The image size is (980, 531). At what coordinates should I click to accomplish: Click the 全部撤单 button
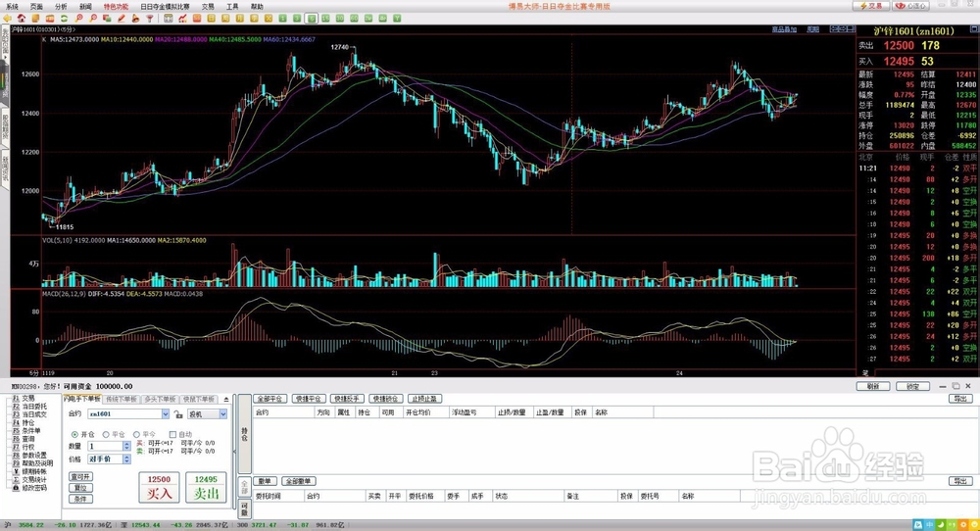(x=299, y=481)
